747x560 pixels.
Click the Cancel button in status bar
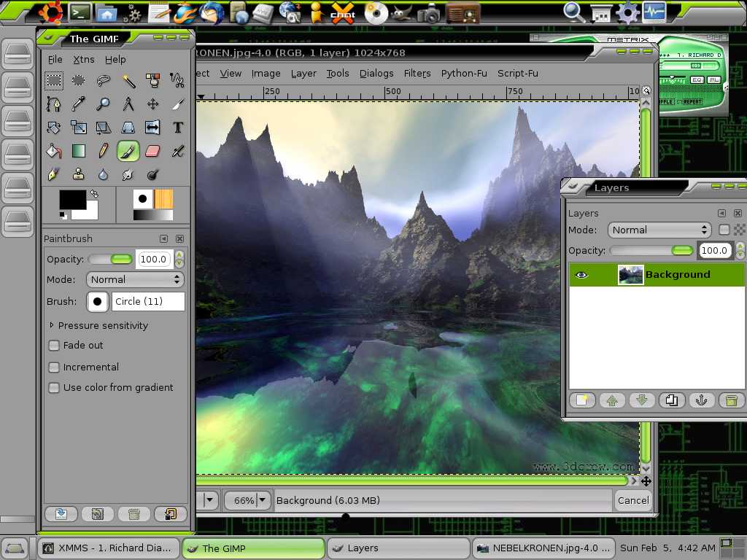point(632,500)
